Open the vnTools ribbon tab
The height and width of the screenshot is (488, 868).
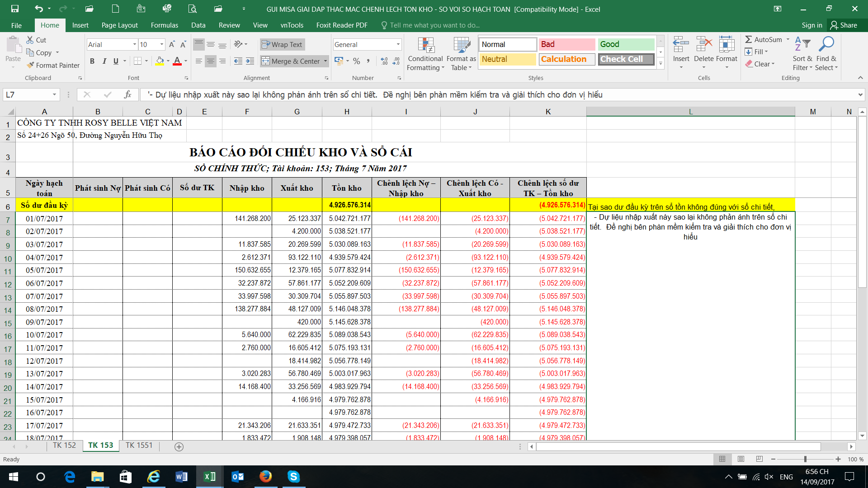(292, 25)
